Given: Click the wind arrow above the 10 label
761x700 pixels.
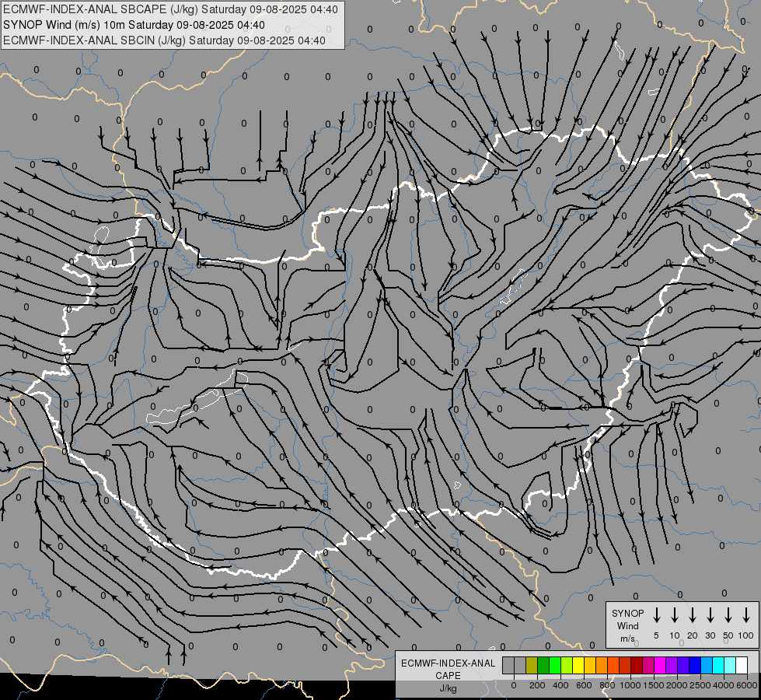Looking at the screenshot, I should (674, 615).
